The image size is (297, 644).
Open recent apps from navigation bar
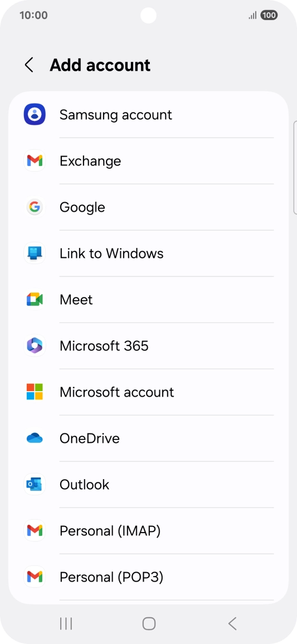point(66,623)
